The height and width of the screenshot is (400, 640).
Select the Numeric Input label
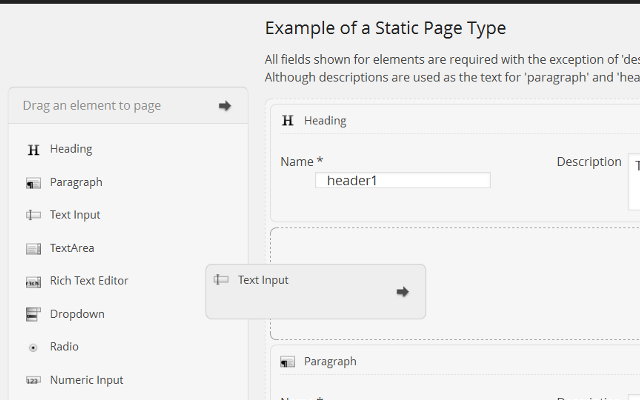pyautogui.click(x=87, y=380)
